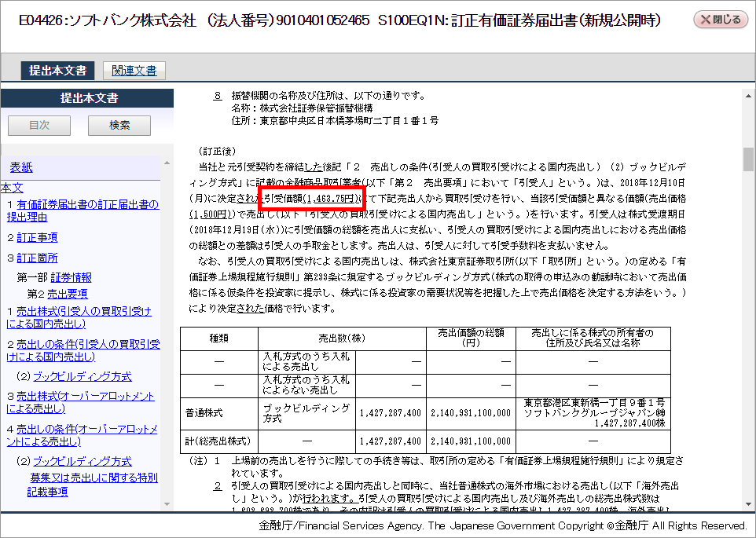Screen dimensions: 756x538
Task: Open 売出しの条件(オーバーアロットメントによる売出し) link
Action: click(x=82, y=435)
